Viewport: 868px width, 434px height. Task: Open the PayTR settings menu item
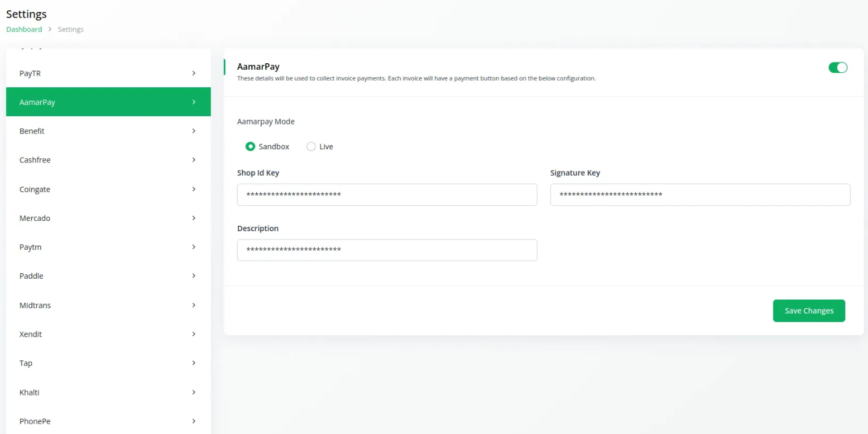click(108, 73)
